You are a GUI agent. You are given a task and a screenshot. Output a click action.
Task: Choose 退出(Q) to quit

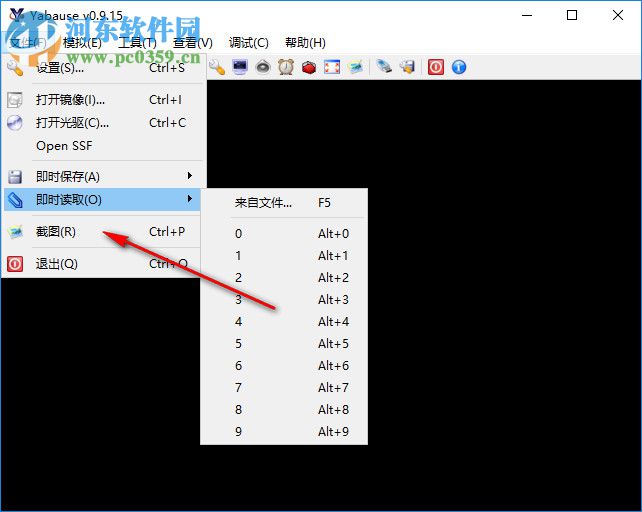[x=102, y=264]
